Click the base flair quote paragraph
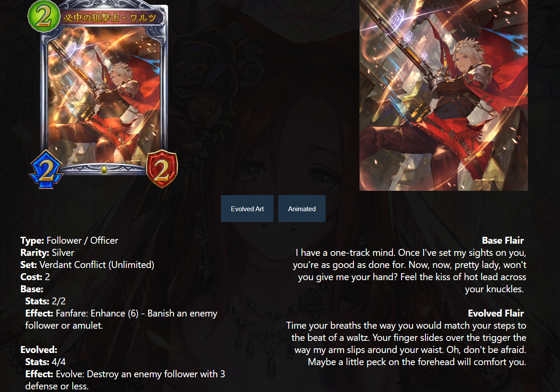The image size is (560, 392). [x=409, y=271]
